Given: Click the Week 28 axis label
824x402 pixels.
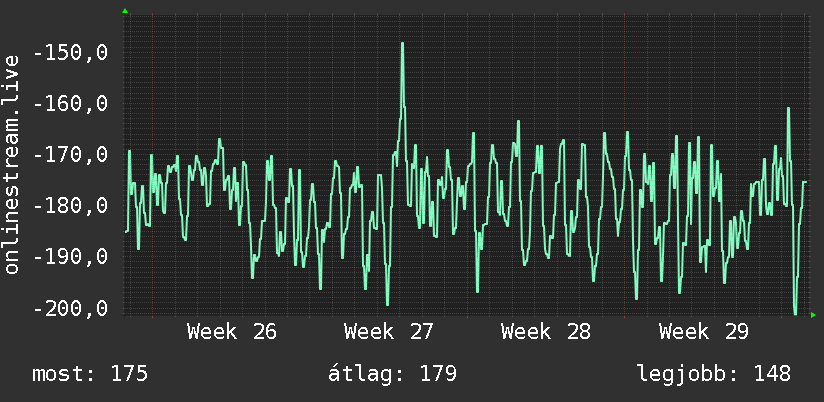Looking at the screenshot, I should coord(546,332).
